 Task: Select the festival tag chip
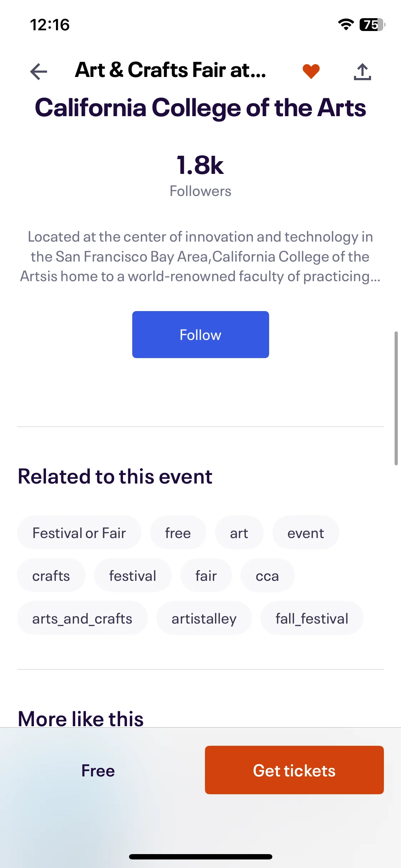point(133,575)
